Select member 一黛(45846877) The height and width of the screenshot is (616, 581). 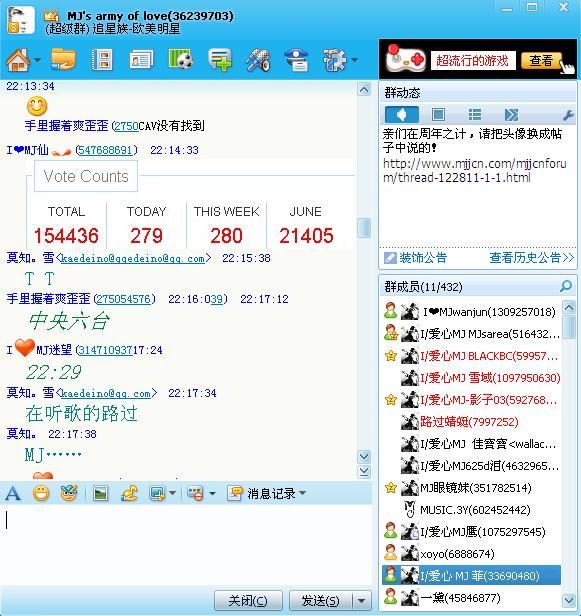tap(471, 598)
